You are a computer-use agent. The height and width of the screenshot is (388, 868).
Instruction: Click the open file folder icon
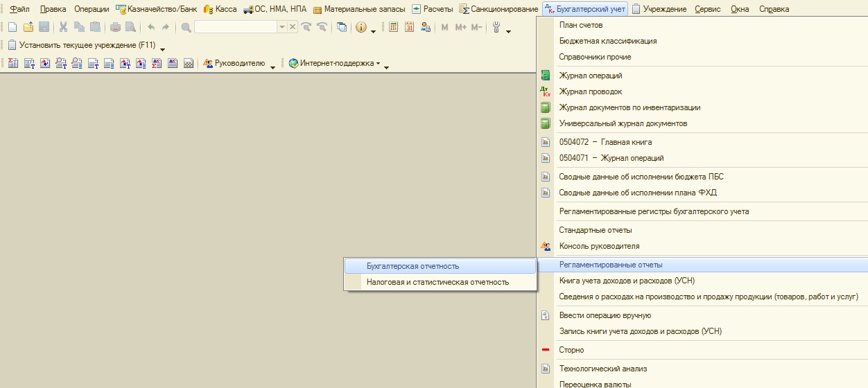tap(28, 27)
